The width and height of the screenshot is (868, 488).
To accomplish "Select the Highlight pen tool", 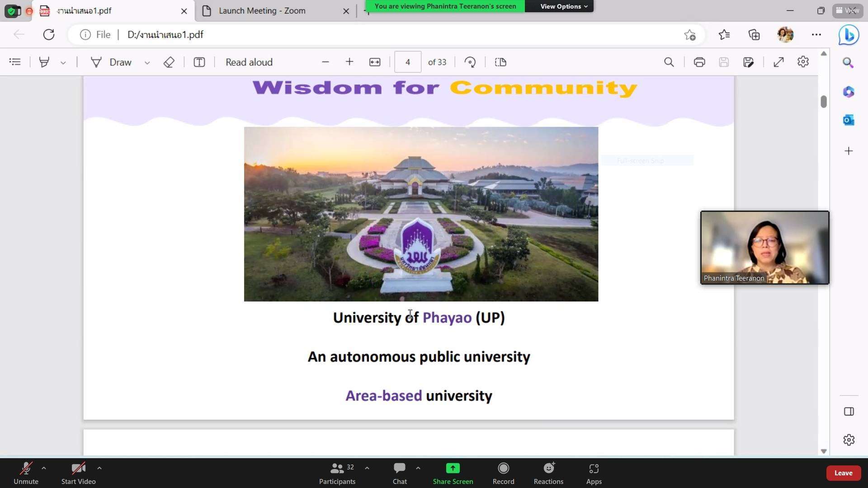I will [44, 62].
